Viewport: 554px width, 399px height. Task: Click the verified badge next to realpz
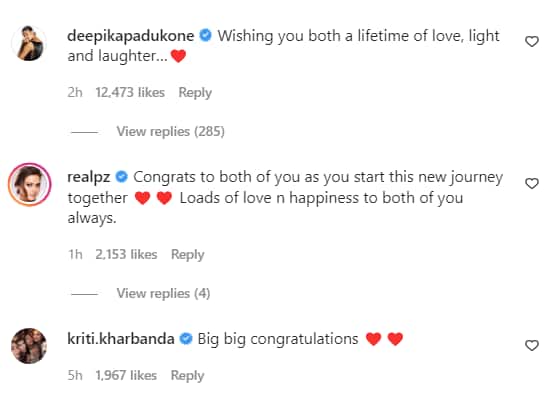pyautogui.click(x=122, y=177)
